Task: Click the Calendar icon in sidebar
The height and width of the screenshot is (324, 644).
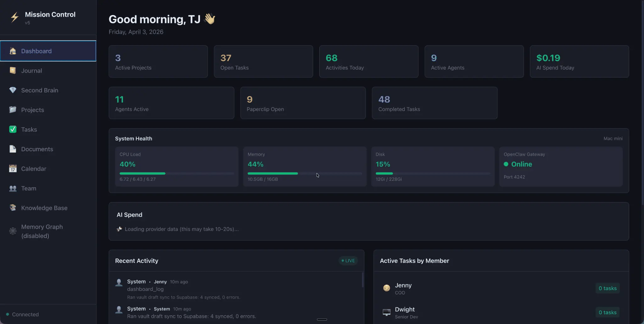Action: pyautogui.click(x=13, y=169)
